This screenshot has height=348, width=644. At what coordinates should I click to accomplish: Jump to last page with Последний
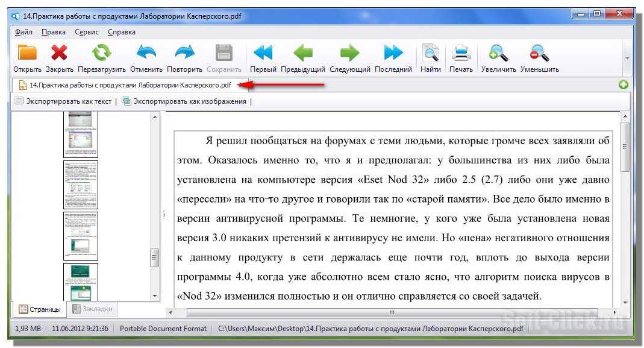(393, 54)
